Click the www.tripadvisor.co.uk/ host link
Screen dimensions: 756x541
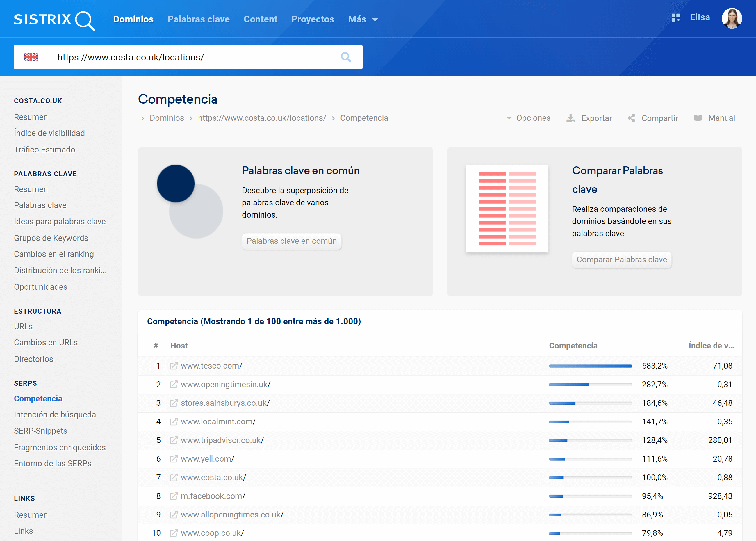point(222,440)
